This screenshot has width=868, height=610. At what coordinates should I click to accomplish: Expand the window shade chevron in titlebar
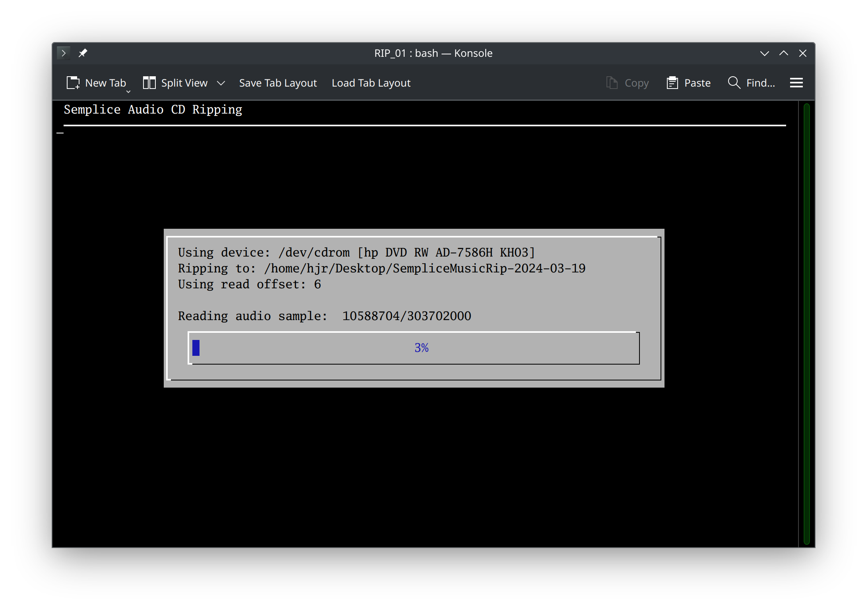tap(764, 53)
